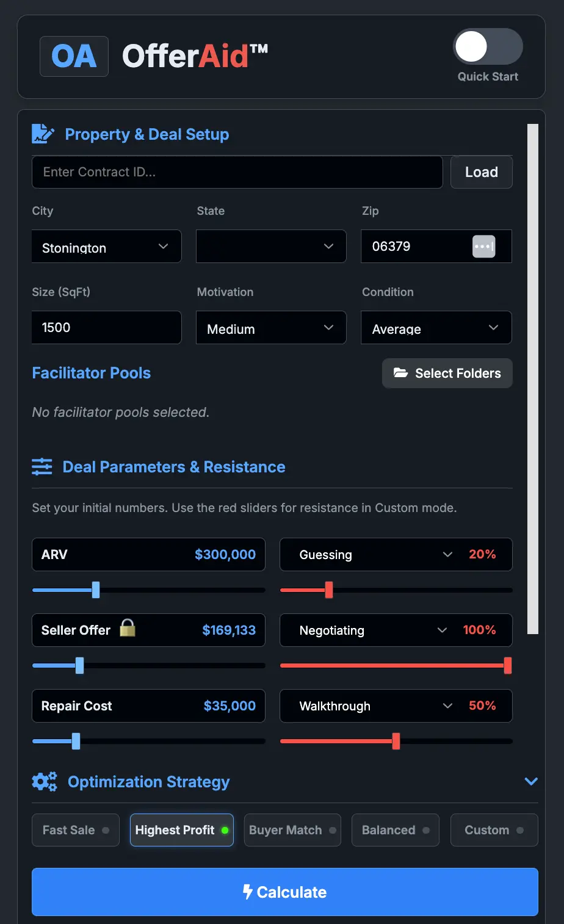564x924 pixels.
Task: Click the gears icon beside Optimization Strategy
Action: (44, 781)
